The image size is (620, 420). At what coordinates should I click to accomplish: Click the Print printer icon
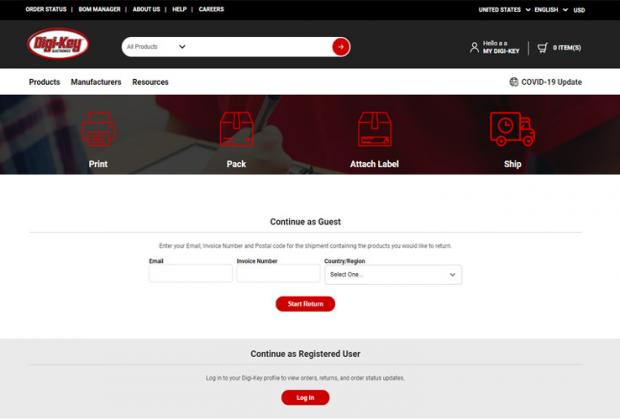(x=98, y=129)
